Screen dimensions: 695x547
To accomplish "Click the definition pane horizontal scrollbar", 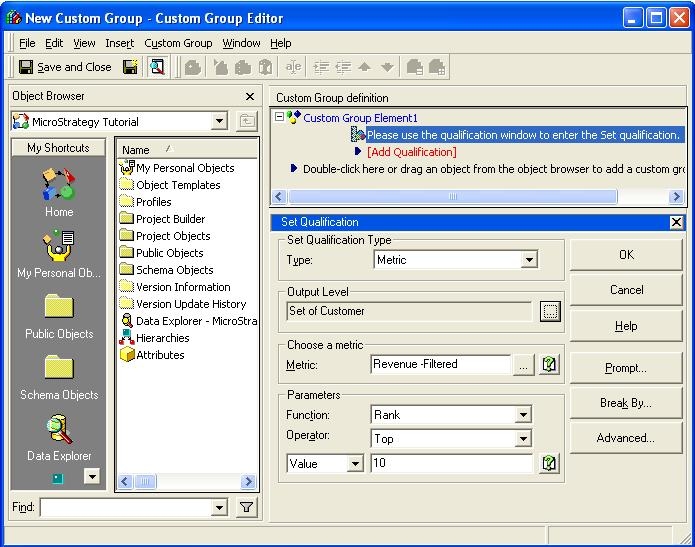I will click(x=478, y=196).
